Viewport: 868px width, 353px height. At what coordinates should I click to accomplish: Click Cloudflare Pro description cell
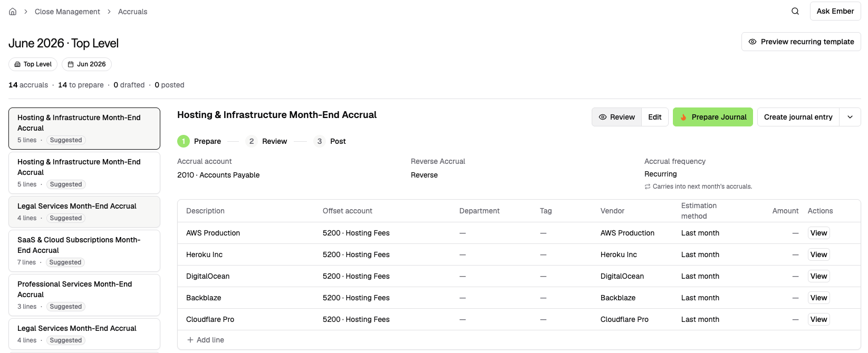tap(210, 319)
